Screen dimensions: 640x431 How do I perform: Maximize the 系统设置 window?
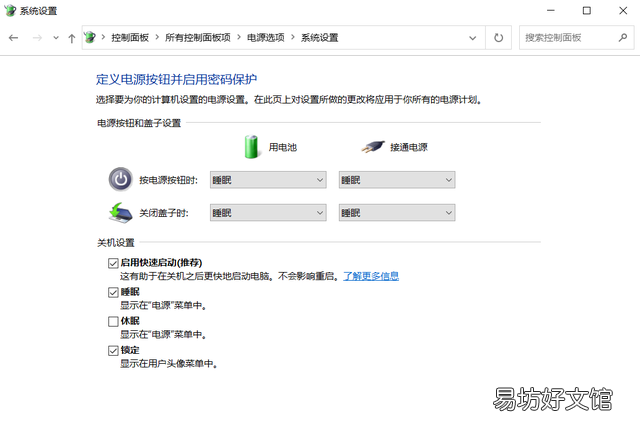[x=587, y=11]
